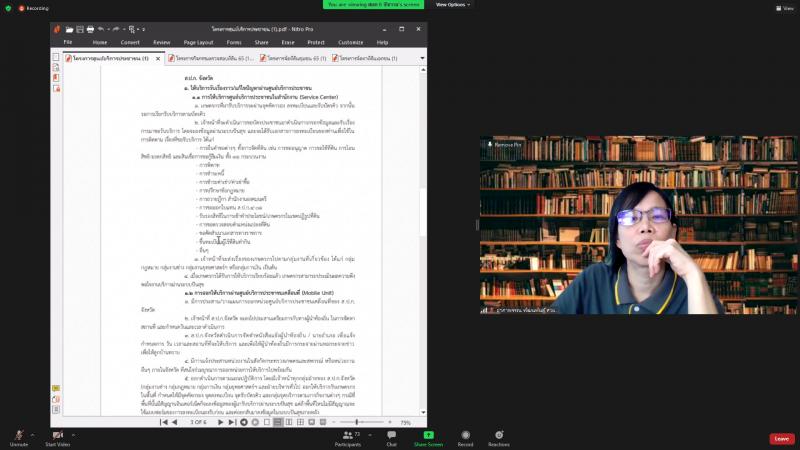This screenshot has width=800, height=450.
Task: Switch to second document tab ending 65 (1...
Action: [x=211, y=58]
